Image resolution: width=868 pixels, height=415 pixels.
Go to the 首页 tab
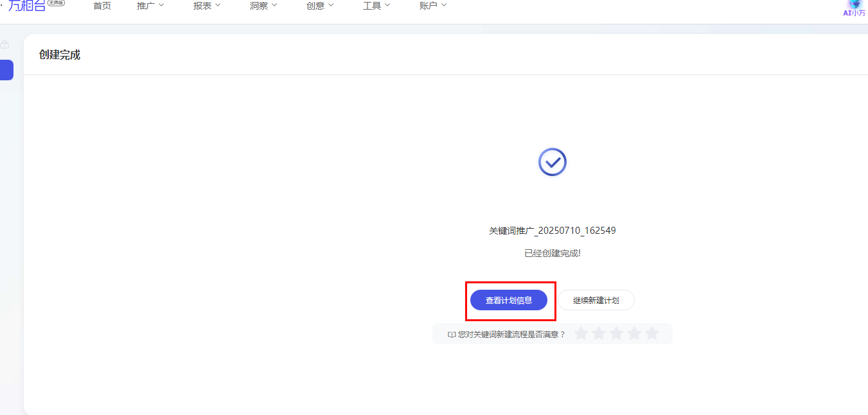pyautogui.click(x=102, y=6)
